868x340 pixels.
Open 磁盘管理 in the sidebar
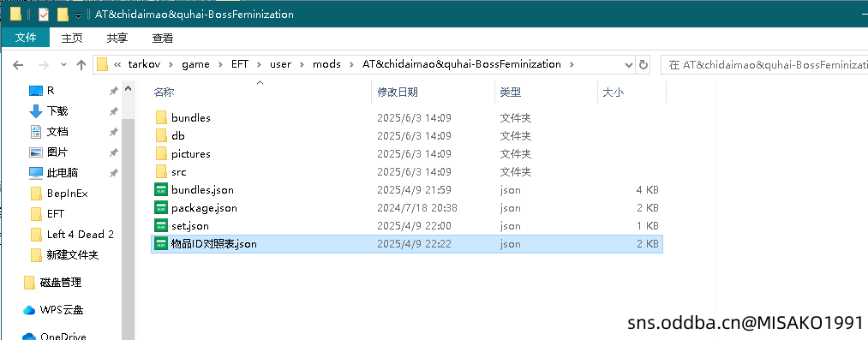(61, 283)
